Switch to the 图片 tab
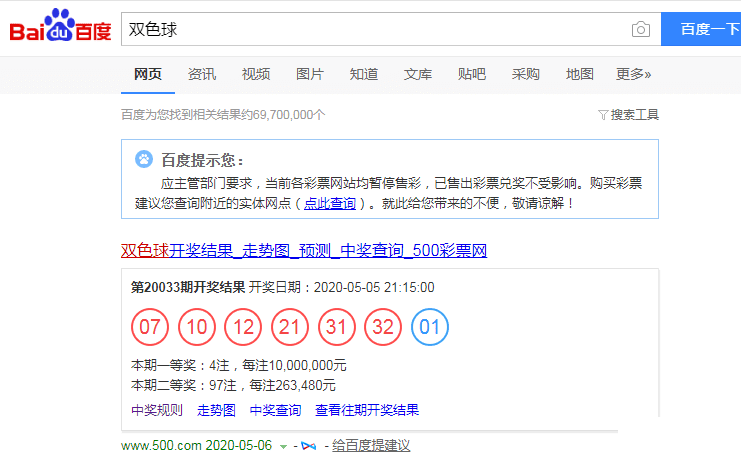The image size is (741, 468). (310, 74)
